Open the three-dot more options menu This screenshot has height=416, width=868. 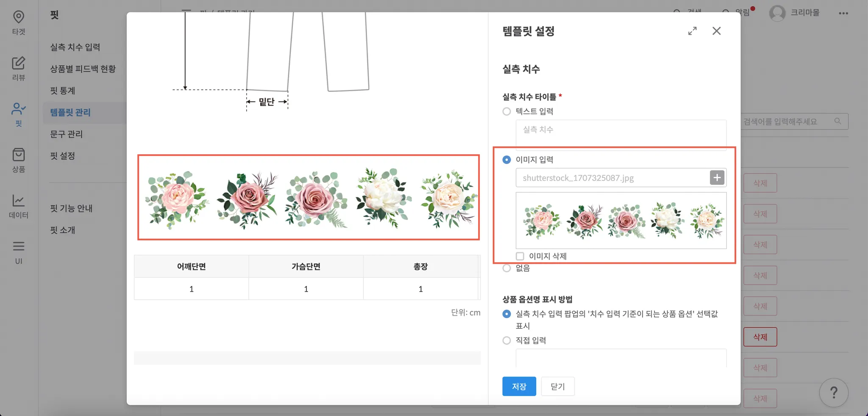click(x=843, y=13)
